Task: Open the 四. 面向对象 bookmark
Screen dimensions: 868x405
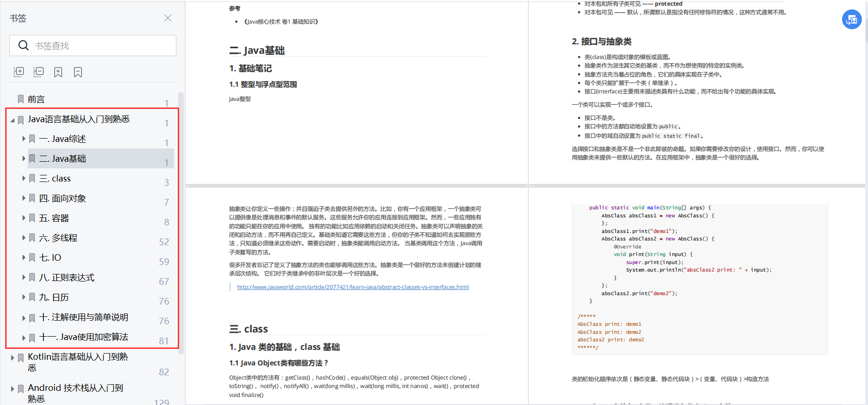Action: 62,198
